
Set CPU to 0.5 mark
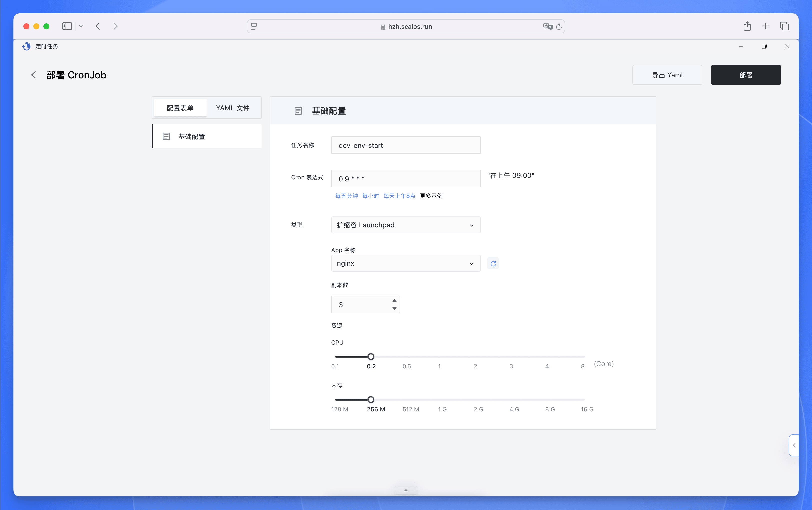point(406,366)
